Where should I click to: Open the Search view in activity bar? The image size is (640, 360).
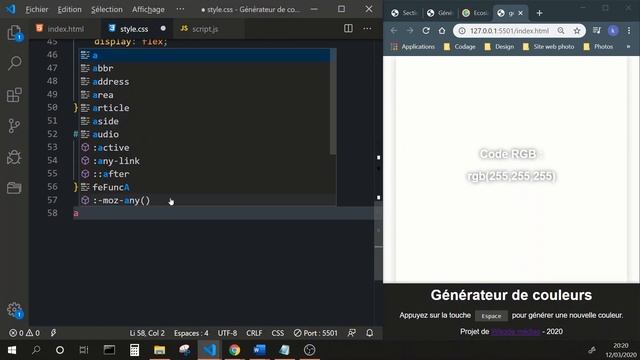point(14,63)
